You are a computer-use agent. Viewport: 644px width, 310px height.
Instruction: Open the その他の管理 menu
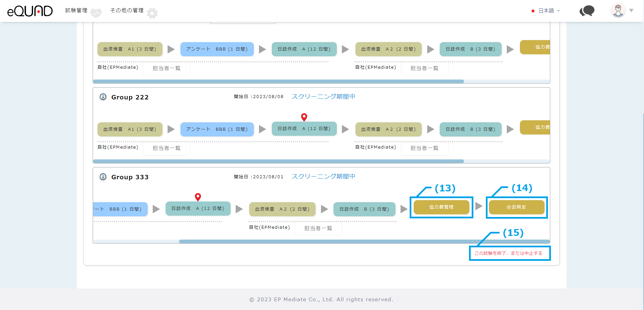(127, 10)
